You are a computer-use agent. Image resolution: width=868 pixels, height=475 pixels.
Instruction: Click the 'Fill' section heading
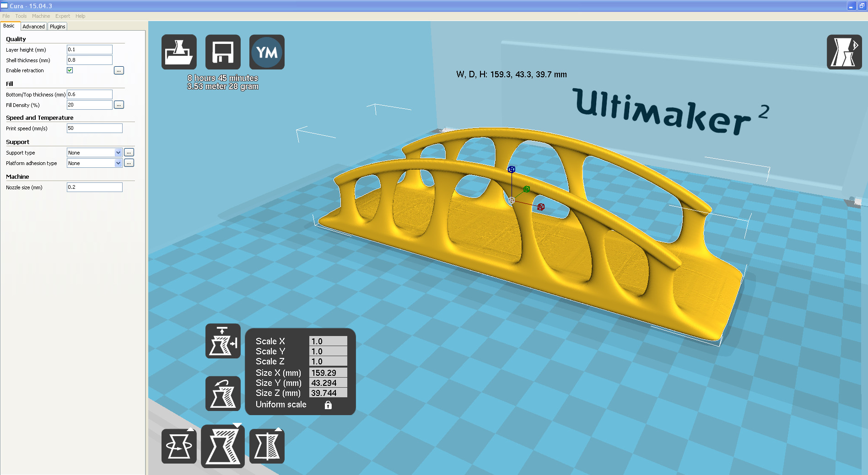tap(10, 84)
